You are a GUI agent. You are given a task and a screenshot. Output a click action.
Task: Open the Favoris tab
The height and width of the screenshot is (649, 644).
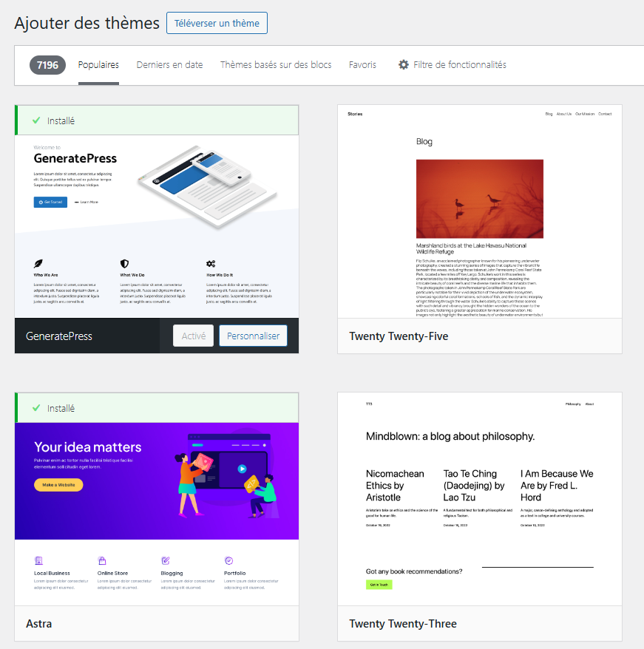point(362,65)
